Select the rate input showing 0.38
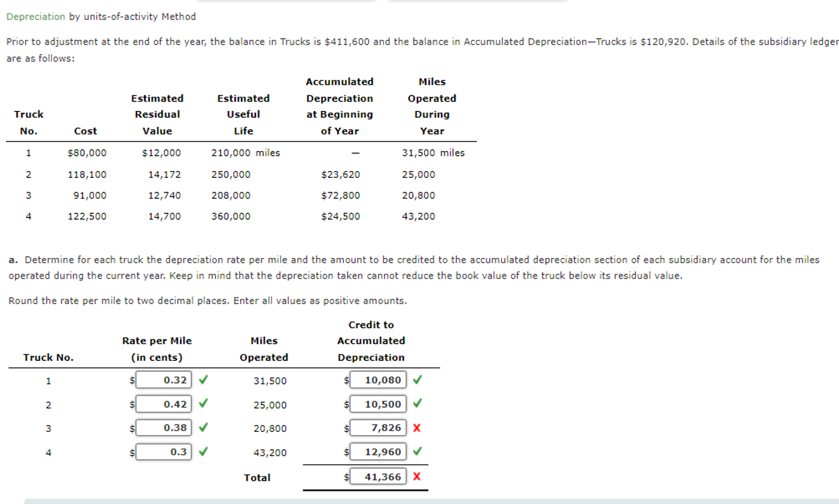This screenshot has width=839, height=504. (x=164, y=427)
